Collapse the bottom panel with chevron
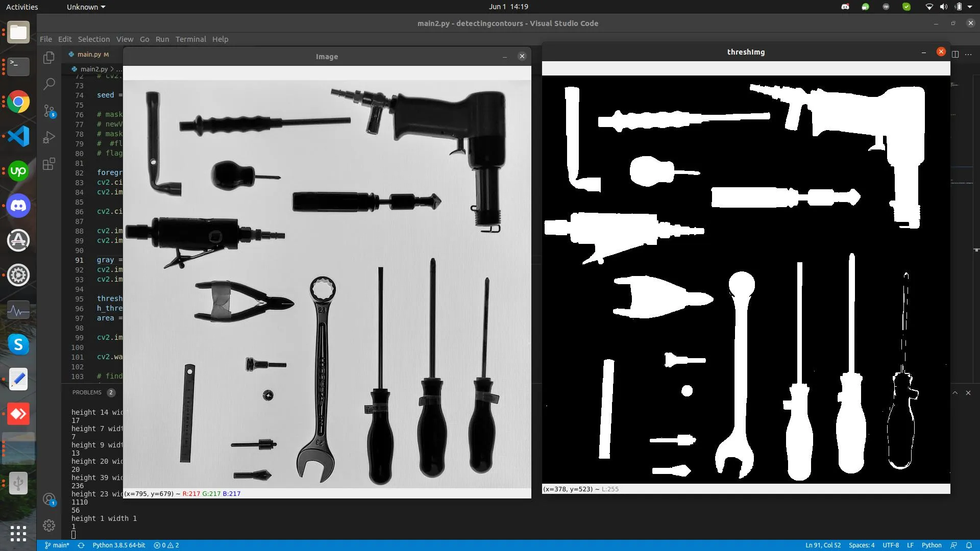The width and height of the screenshot is (980, 551). click(955, 393)
